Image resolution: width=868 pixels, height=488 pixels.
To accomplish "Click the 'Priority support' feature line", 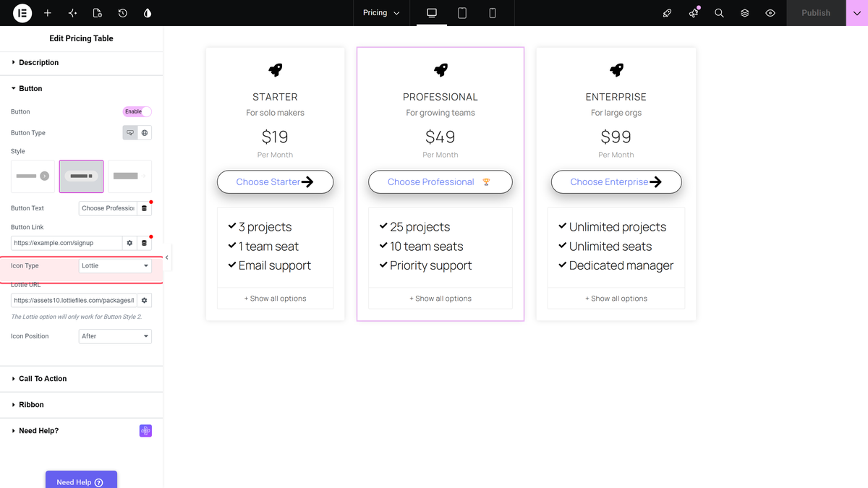I will 425,265.
